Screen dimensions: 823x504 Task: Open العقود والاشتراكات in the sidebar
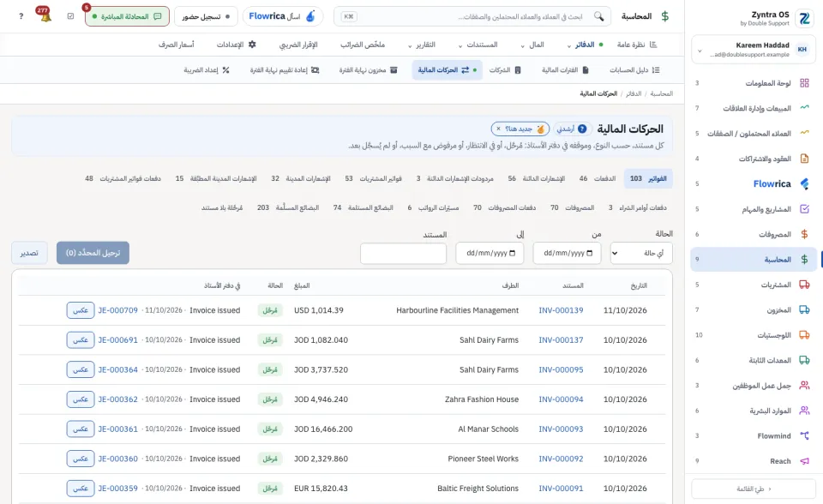(754, 159)
